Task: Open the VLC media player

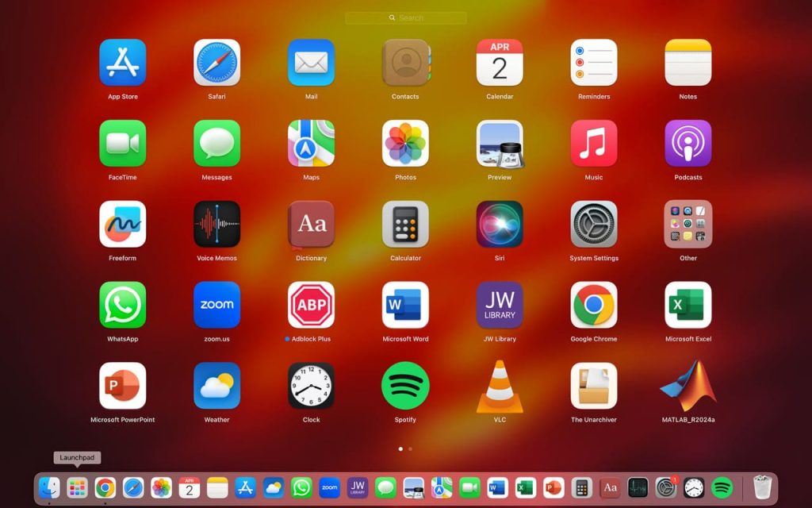Action: click(x=500, y=387)
